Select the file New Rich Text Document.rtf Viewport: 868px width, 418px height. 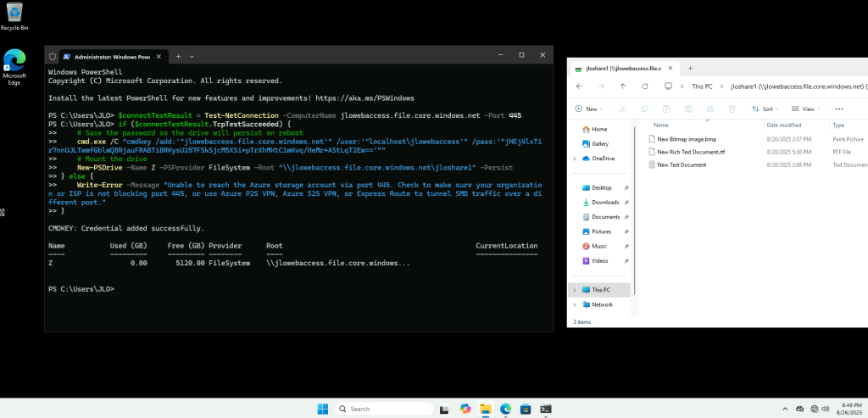(690, 152)
